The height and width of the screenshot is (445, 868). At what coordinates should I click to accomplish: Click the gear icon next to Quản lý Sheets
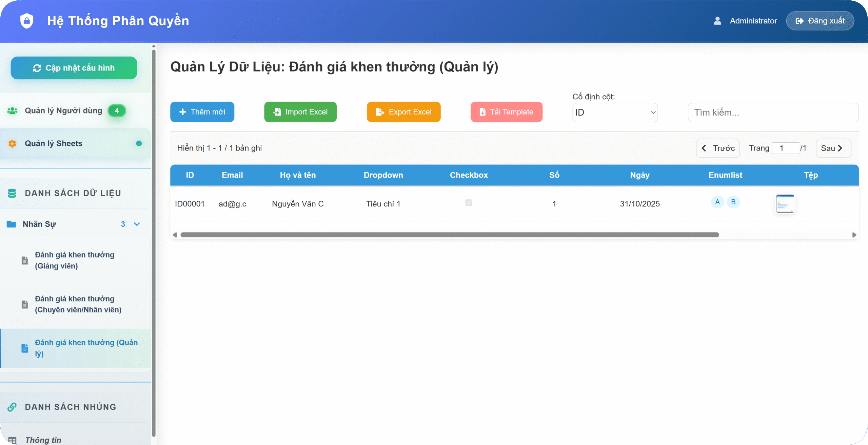13,143
